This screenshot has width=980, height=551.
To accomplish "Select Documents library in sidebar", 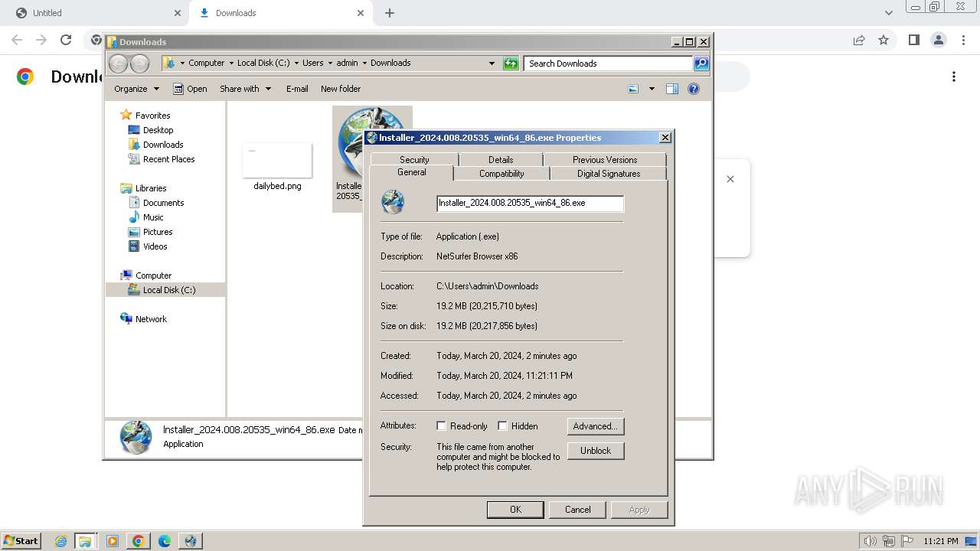I will point(163,203).
